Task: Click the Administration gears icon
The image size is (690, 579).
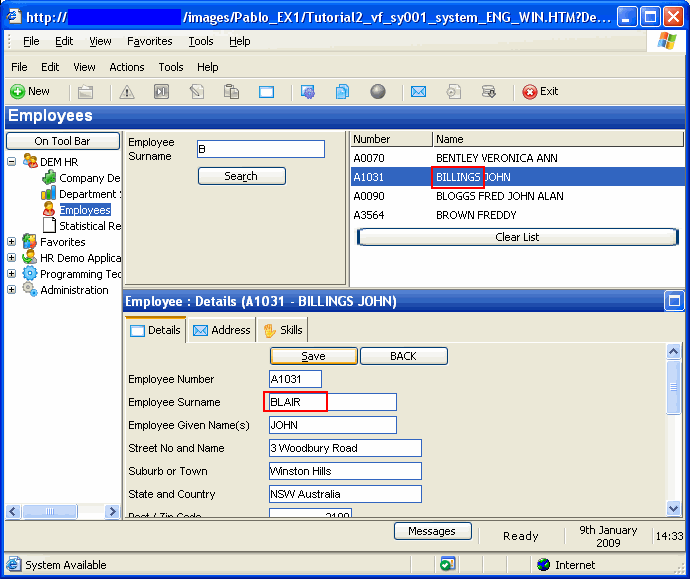Action: coord(30,290)
